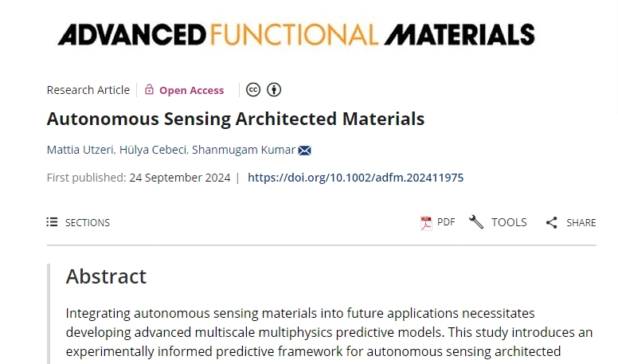Image resolution: width=618 pixels, height=364 pixels.
Task: Click the PDF file icon
Action: click(426, 223)
